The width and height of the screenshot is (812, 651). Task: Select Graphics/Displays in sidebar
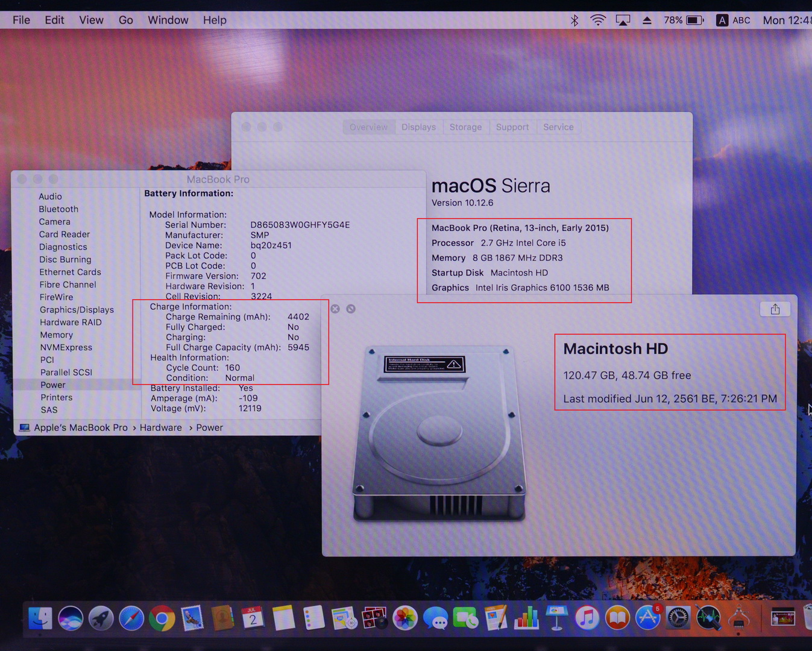(x=77, y=310)
